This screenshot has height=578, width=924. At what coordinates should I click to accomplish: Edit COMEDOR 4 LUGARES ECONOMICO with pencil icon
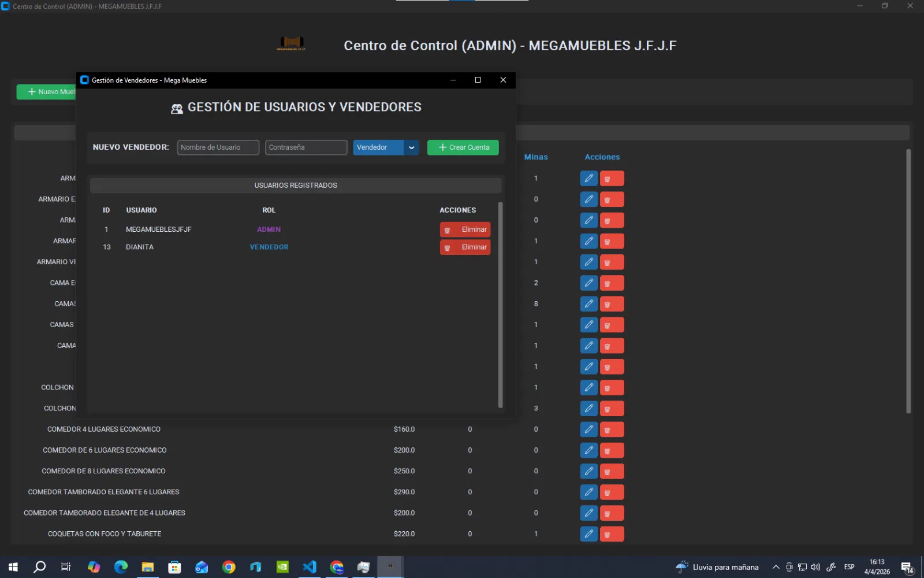point(588,429)
